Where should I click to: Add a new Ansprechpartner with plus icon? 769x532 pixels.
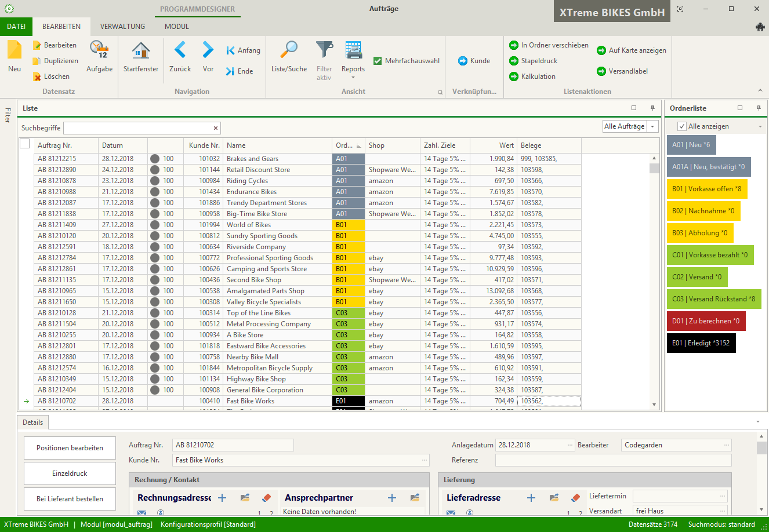click(392, 498)
